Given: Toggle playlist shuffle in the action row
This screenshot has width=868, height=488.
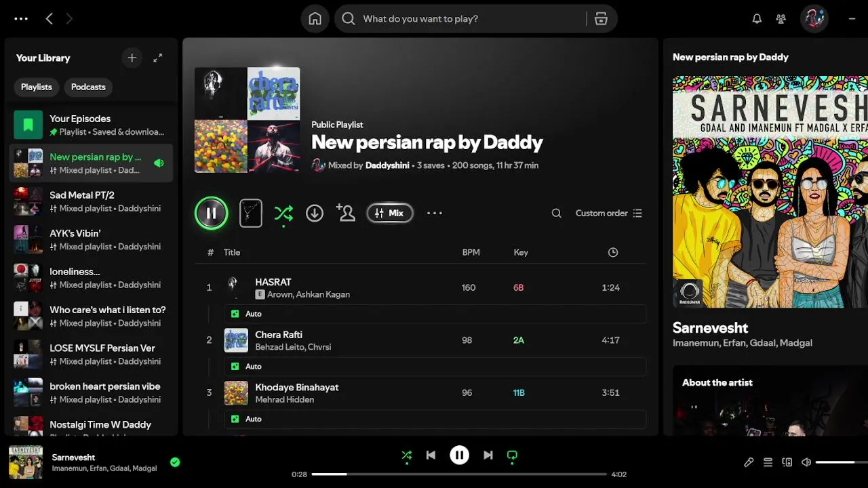Looking at the screenshot, I should 283,213.
